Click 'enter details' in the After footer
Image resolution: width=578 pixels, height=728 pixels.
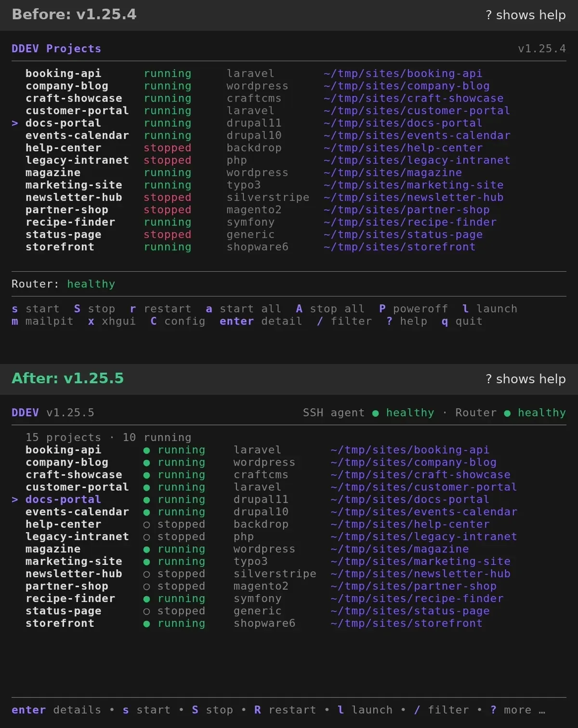pos(56,710)
